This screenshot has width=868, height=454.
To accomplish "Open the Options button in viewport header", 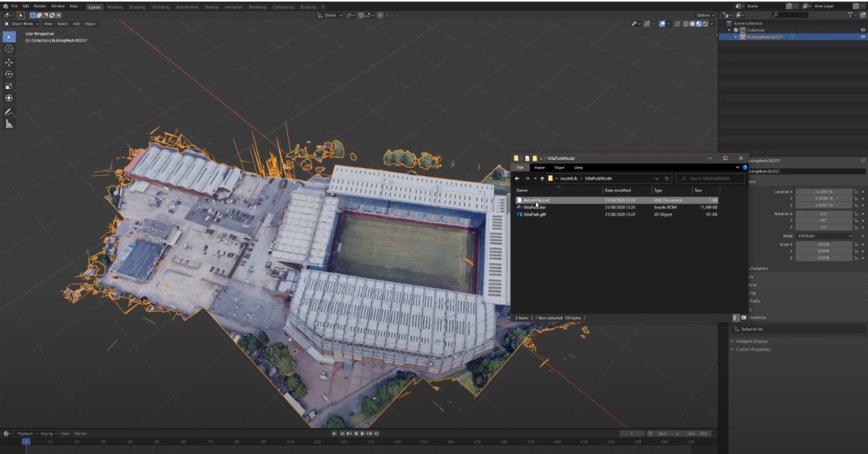I will [x=705, y=15].
